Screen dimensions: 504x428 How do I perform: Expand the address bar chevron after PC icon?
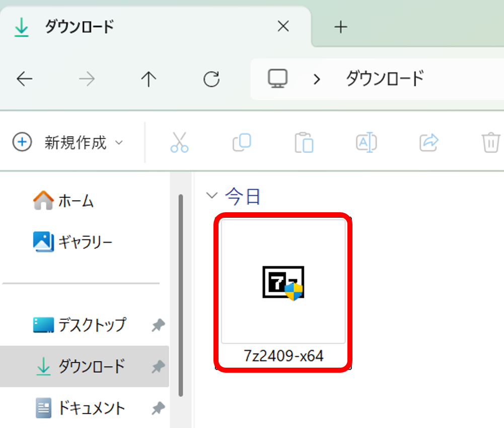point(317,79)
